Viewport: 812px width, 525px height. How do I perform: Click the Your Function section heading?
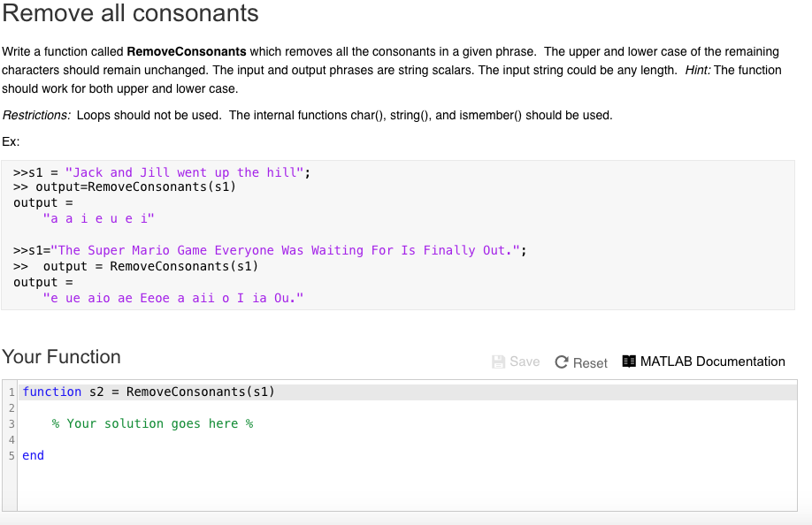point(61,356)
